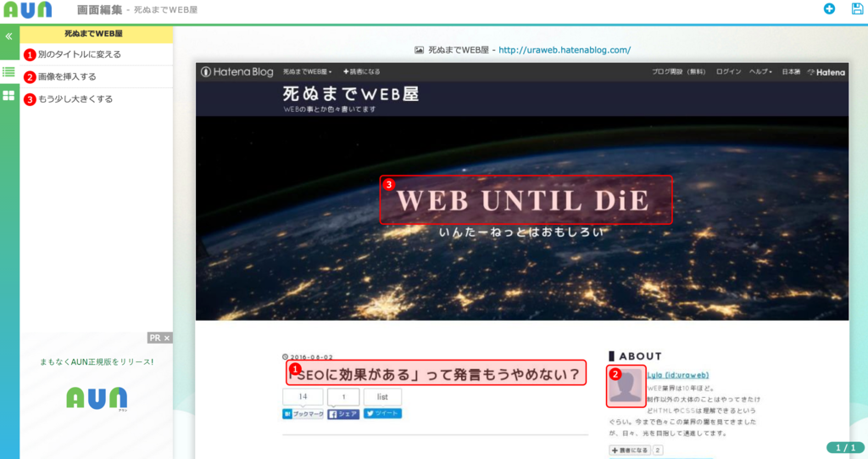The image size is (868, 459).
Task: Click the 14 bookmark count box
Action: (303, 397)
